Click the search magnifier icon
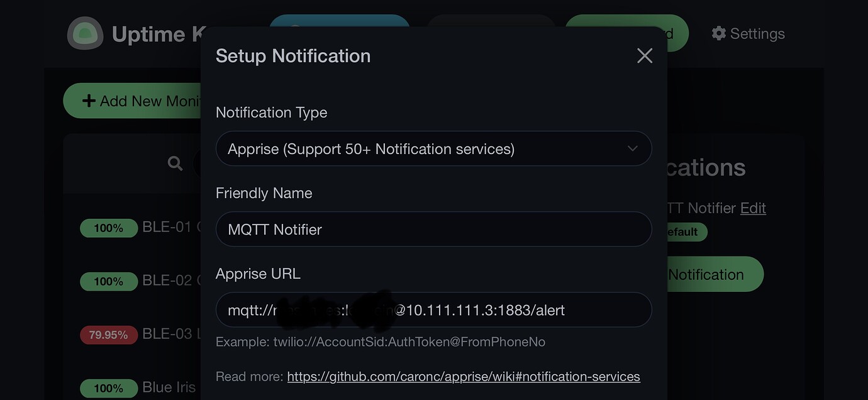This screenshot has height=400, width=868. (175, 163)
